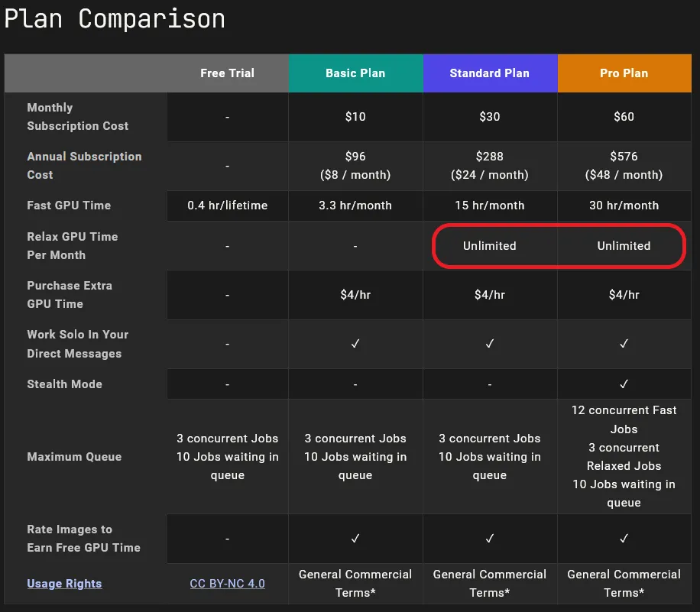Select the Pro Plan column header
700x612 pixels.
click(x=624, y=73)
